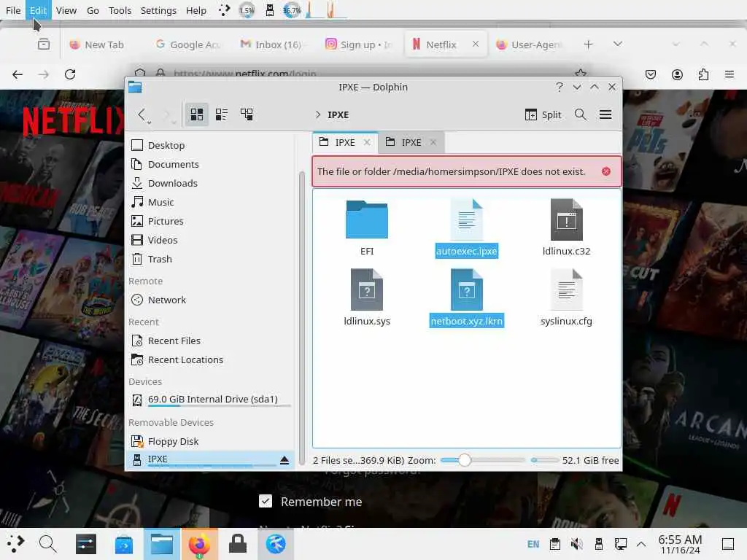
Task: Select the ldlinux.c32 file
Action: click(566, 228)
